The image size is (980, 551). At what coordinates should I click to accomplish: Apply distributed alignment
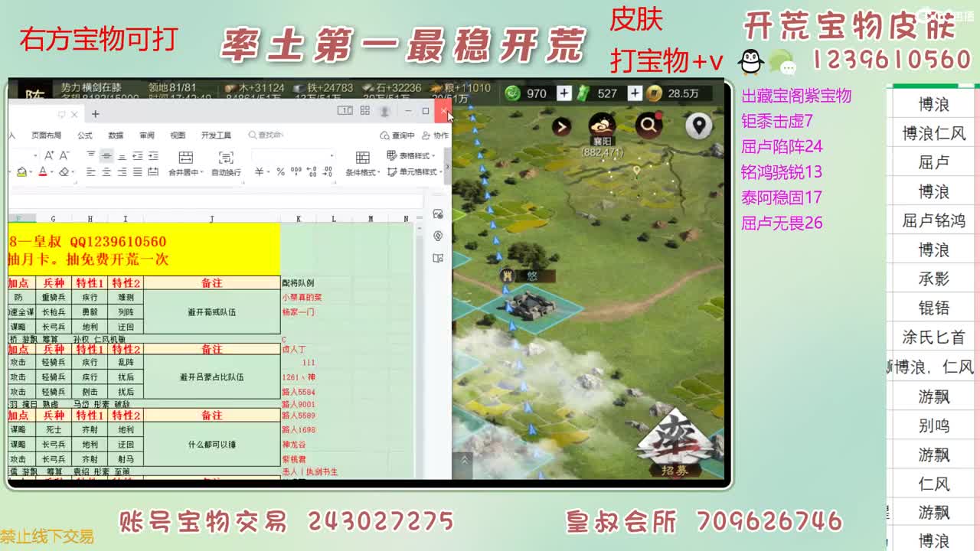pos(153,172)
